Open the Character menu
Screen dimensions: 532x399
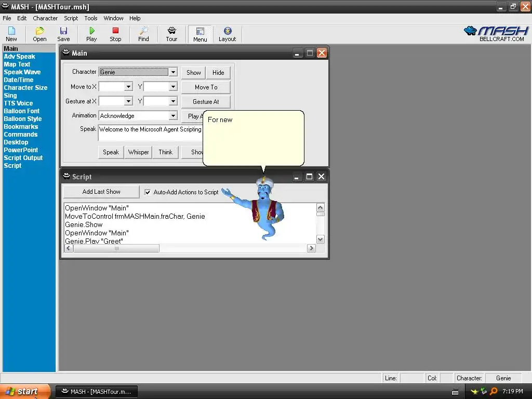coord(45,18)
